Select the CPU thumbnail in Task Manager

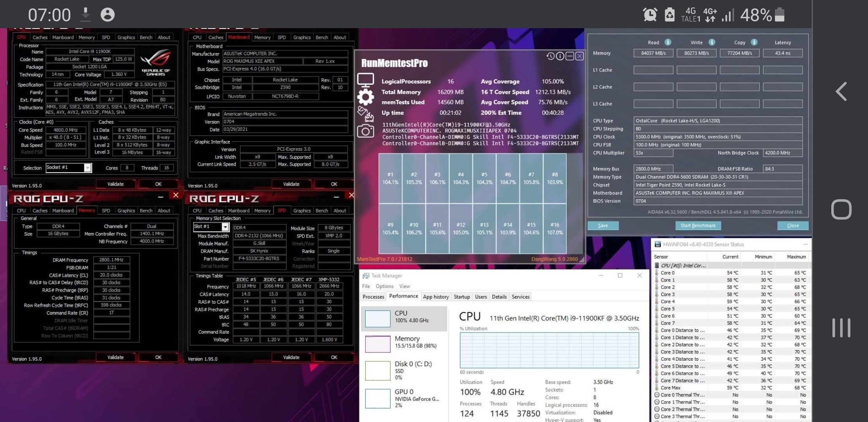[377, 318]
